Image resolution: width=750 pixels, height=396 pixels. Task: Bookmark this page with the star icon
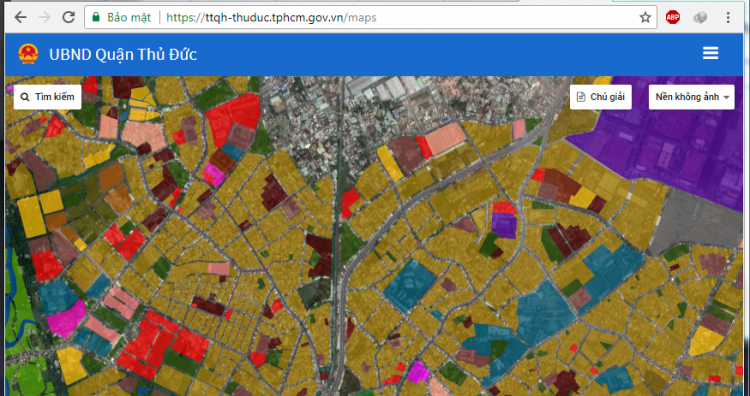645,18
